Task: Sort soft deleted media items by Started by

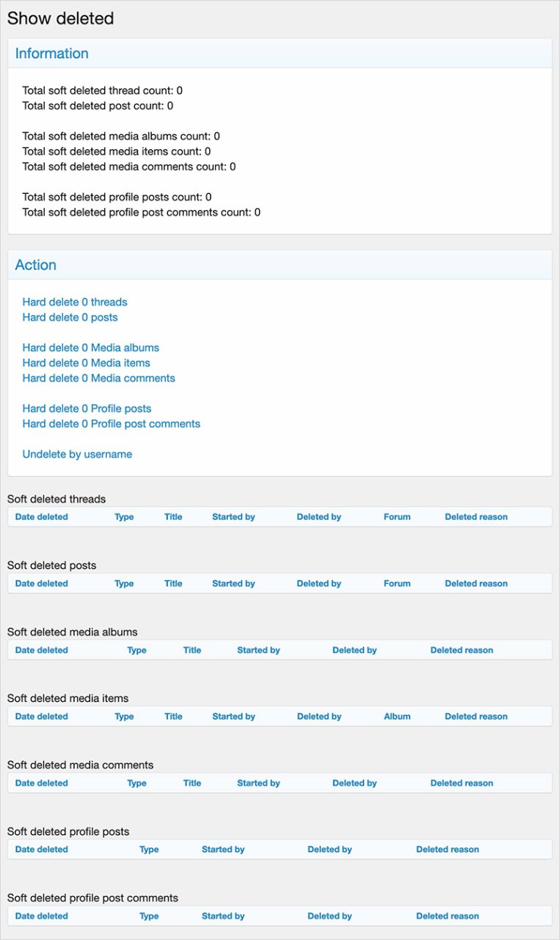Action: click(x=233, y=717)
